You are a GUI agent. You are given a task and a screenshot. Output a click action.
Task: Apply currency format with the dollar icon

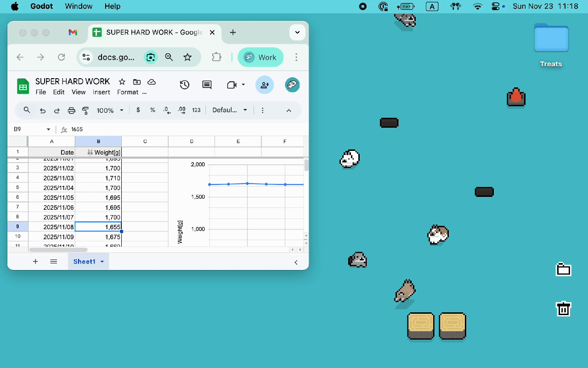click(138, 110)
